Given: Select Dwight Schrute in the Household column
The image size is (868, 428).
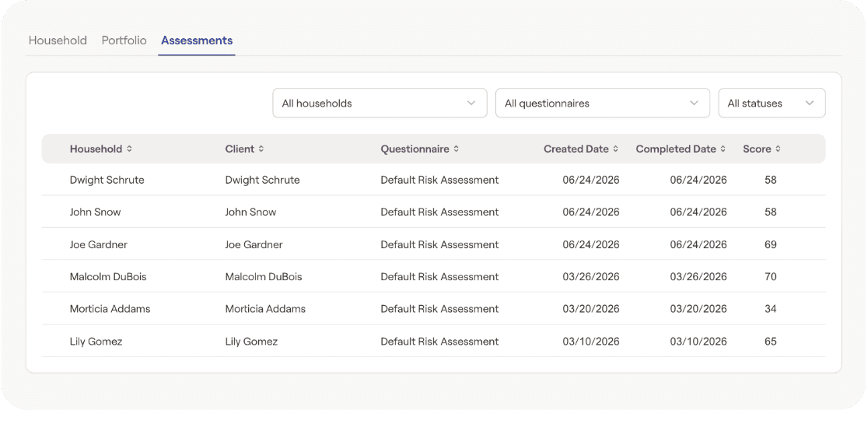Looking at the screenshot, I should [107, 180].
